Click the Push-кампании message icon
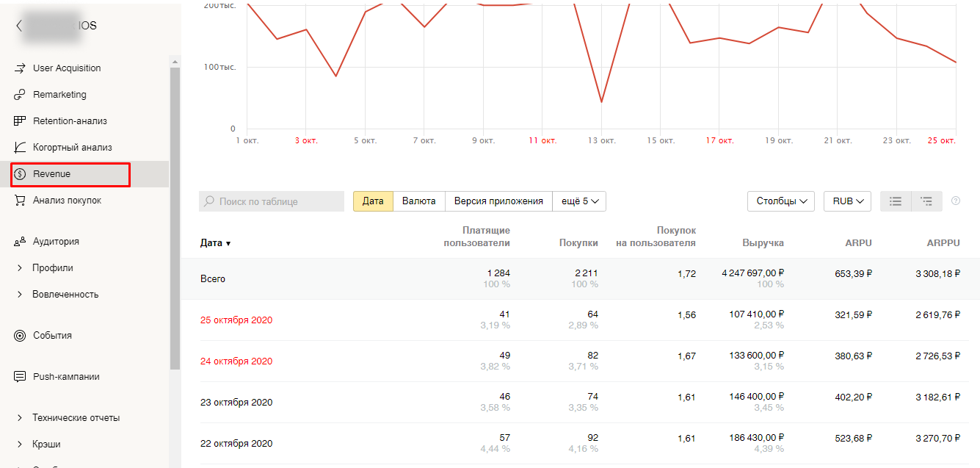 [x=20, y=377]
